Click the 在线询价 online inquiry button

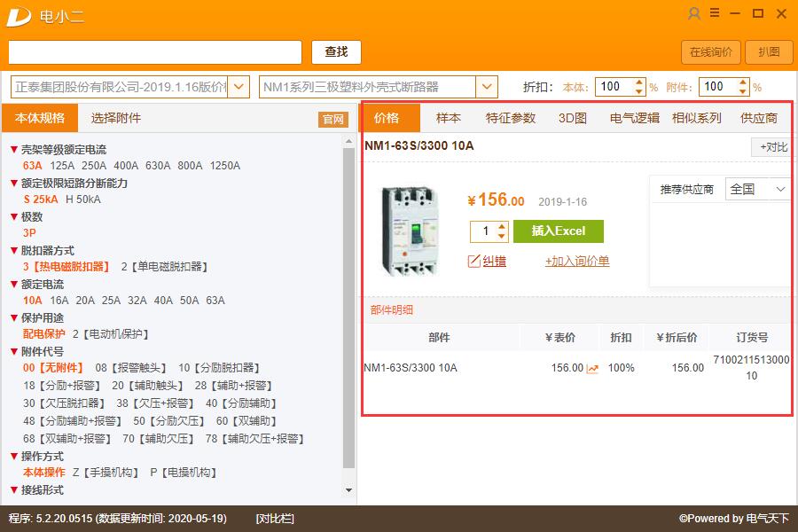tap(709, 52)
